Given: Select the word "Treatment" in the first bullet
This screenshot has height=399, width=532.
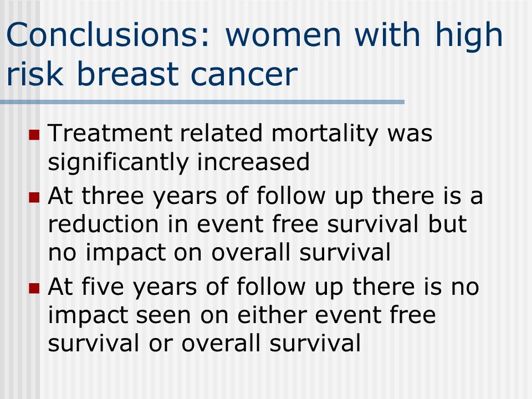Looking at the screenshot, I should (x=110, y=132).
